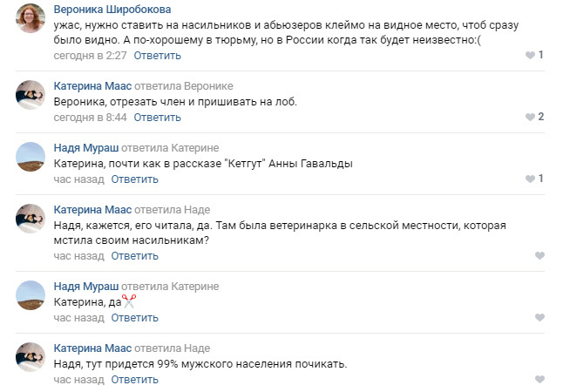Like the comment mentioning 99%
The width and height of the screenshot is (563, 392).
(x=539, y=379)
